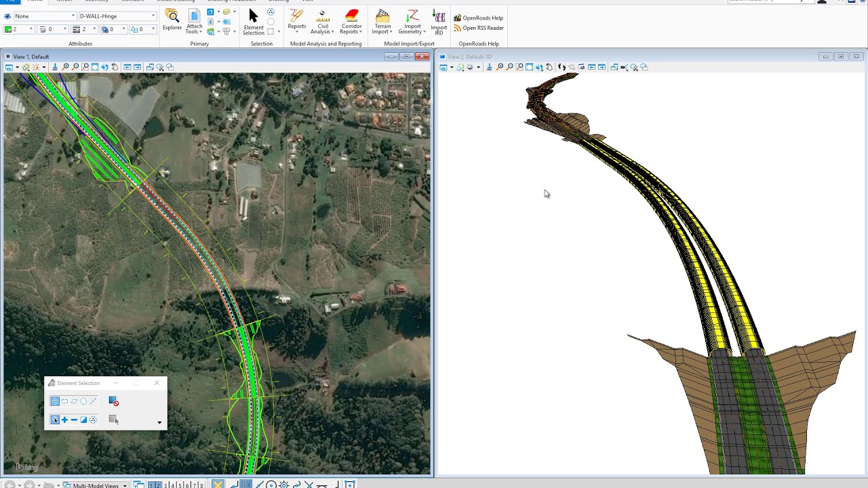Open the Reports tool
Viewport: 868px width, 488px height.
[x=297, y=20]
